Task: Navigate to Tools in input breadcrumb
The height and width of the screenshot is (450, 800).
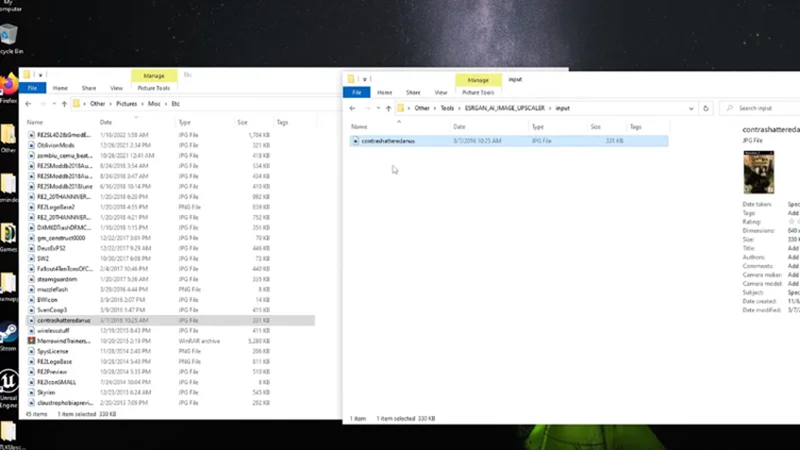Action: (447, 108)
